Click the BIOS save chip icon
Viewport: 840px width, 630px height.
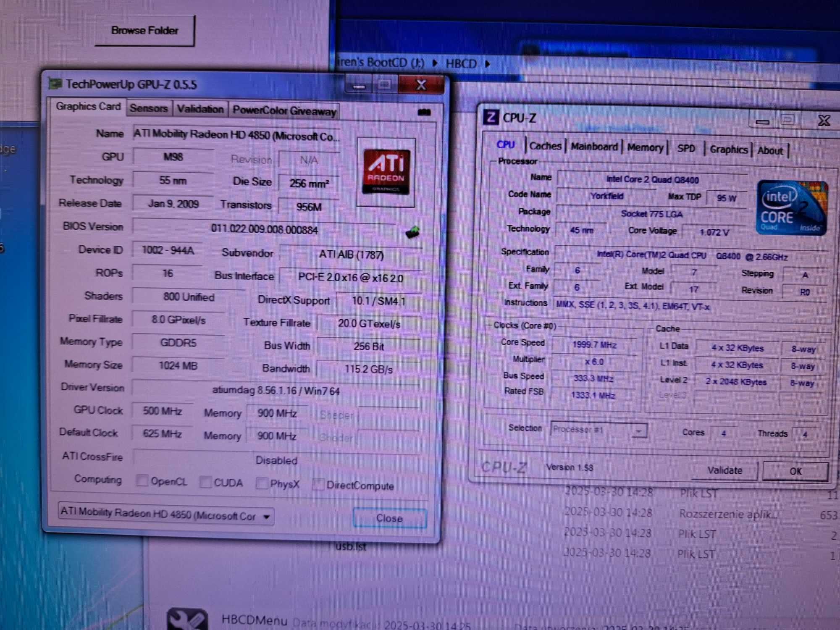click(412, 232)
